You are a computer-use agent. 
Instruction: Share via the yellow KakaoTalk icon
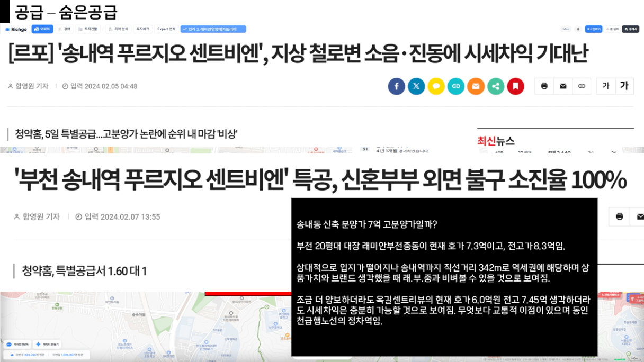(436, 86)
